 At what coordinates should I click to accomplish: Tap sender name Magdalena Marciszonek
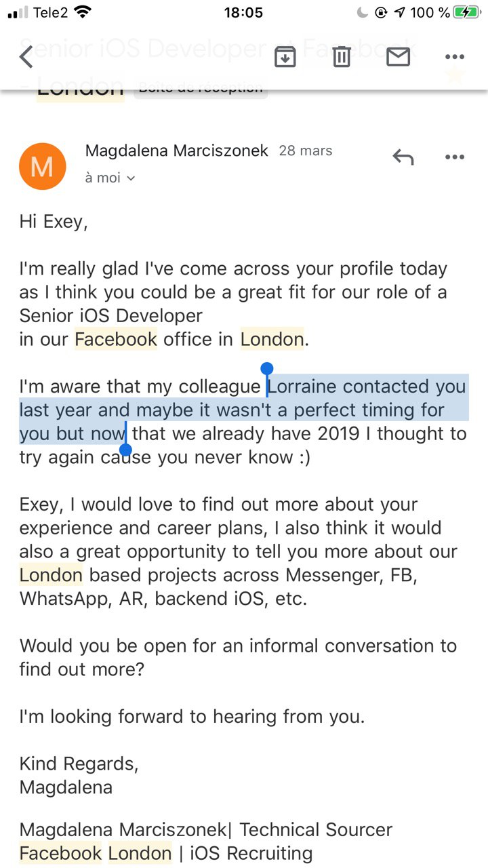[x=177, y=151]
